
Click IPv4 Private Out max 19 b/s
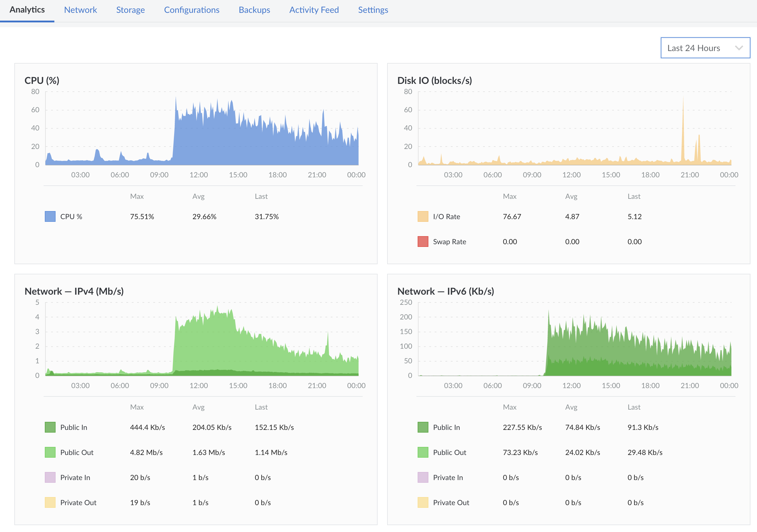click(x=140, y=502)
